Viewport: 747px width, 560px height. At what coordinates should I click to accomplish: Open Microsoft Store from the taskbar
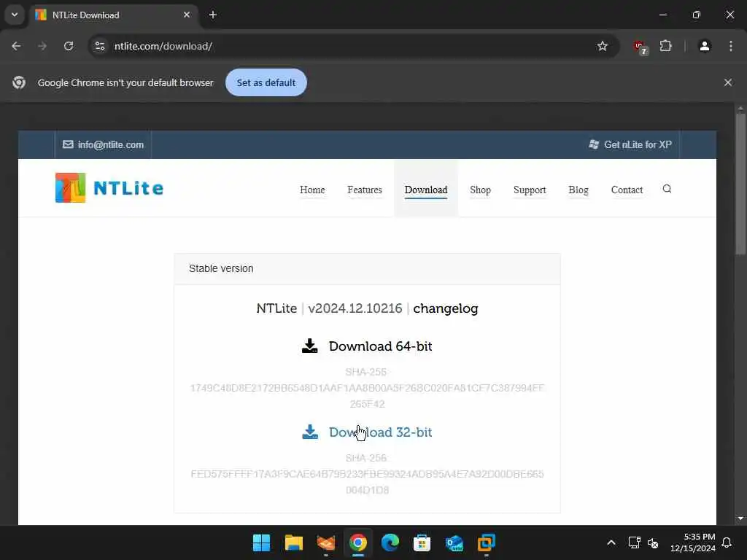tap(422, 542)
